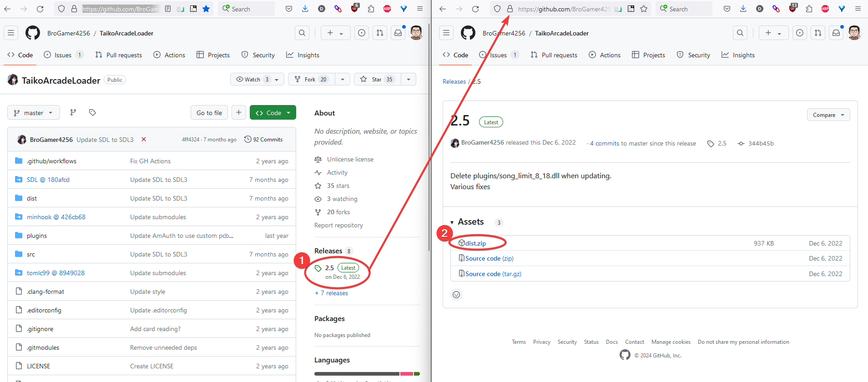868x382 pixels.
Task: Open the SDL @ 180afcd submodule
Action: pos(48,180)
